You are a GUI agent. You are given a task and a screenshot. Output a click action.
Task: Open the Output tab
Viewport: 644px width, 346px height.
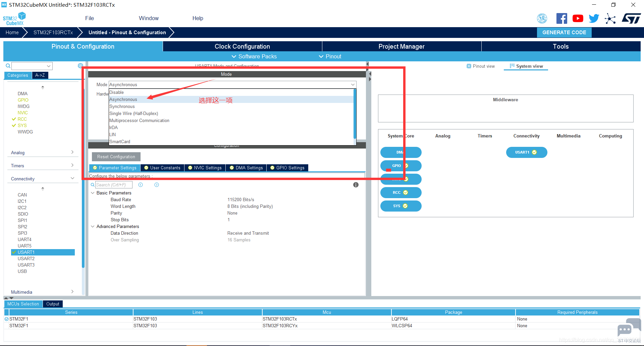(53, 304)
